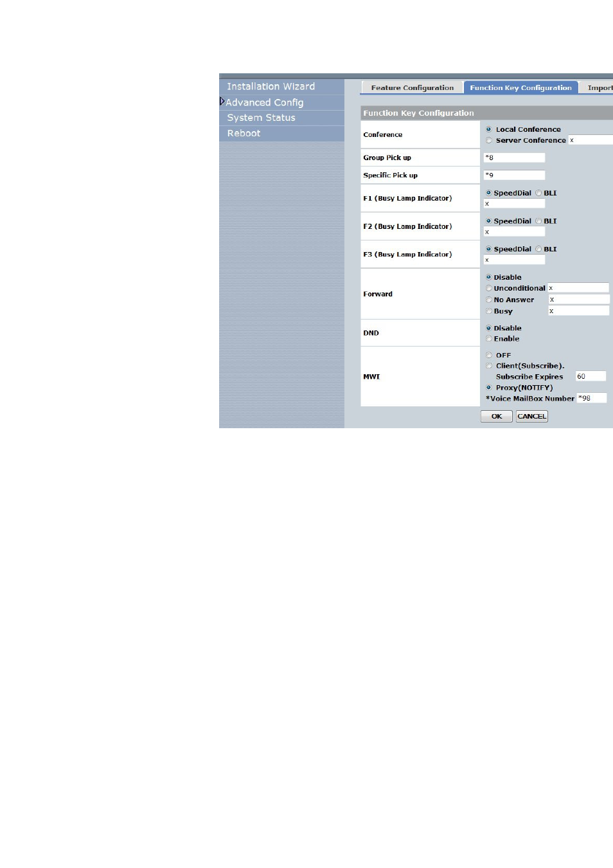Click the F1 key number field
The width and height of the screenshot is (613, 868).
click(514, 204)
